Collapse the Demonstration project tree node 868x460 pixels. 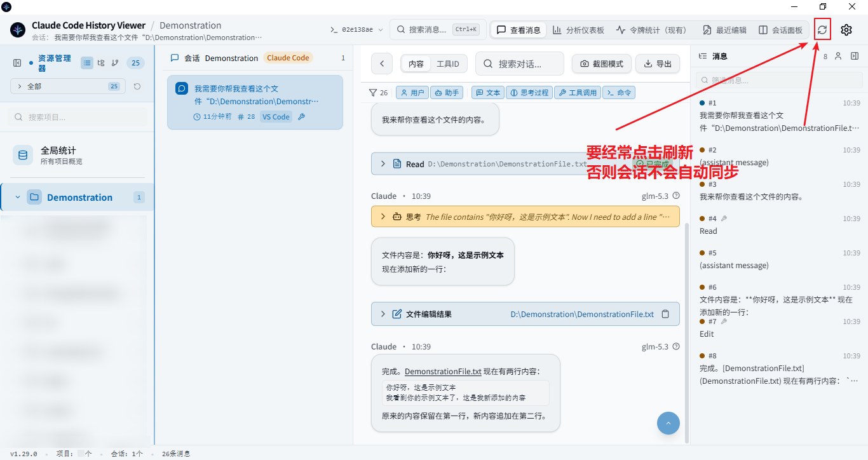pyautogui.click(x=18, y=198)
